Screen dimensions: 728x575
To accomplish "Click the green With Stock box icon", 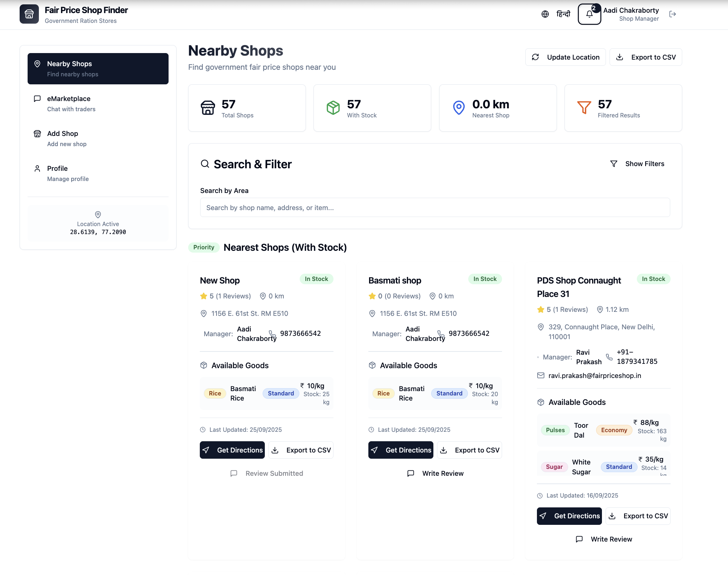I will click(x=333, y=108).
